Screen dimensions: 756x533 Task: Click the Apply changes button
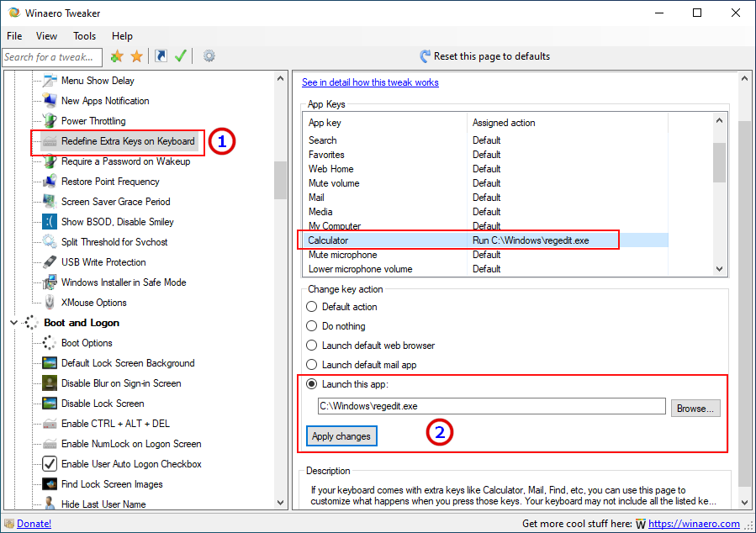pyautogui.click(x=341, y=436)
